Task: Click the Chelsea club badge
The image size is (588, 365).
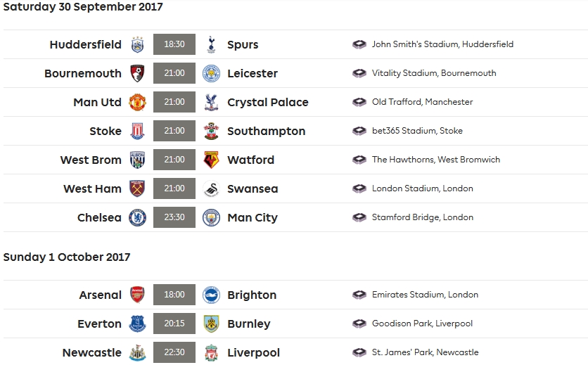Action: click(x=137, y=217)
